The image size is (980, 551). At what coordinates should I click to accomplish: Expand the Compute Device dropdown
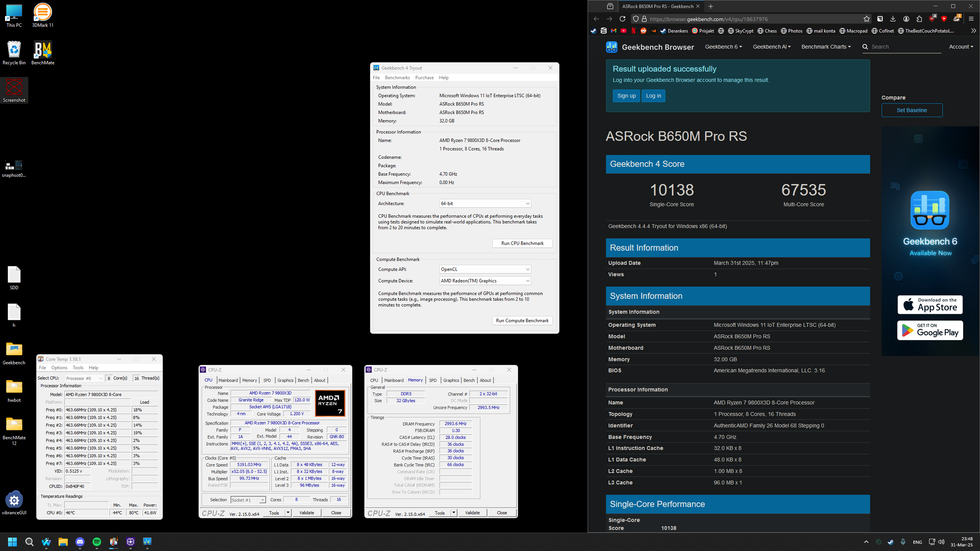click(485, 281)
